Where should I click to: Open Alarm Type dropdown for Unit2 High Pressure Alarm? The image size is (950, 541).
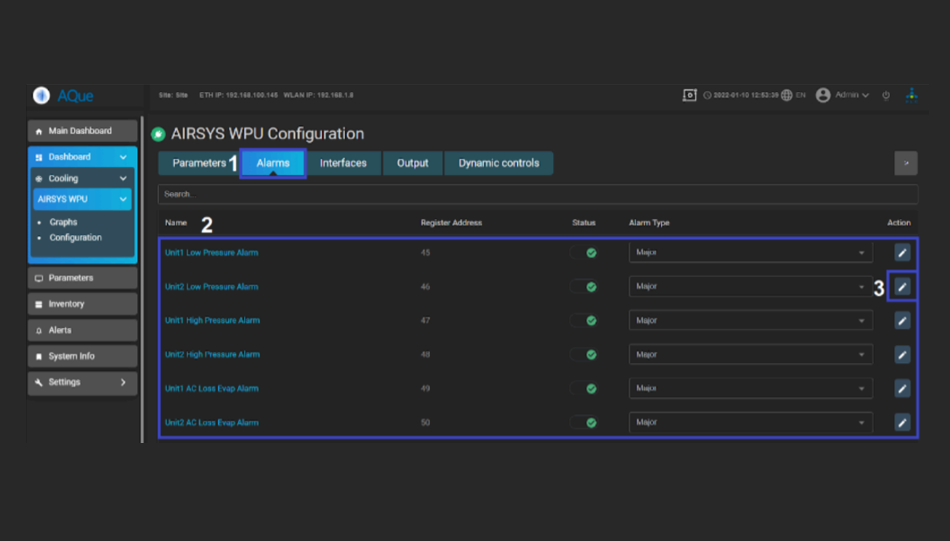[x=750, y=355]
